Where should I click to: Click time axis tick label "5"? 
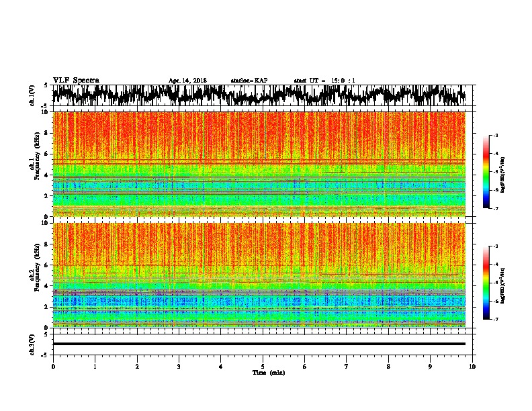tap(263, 367)
